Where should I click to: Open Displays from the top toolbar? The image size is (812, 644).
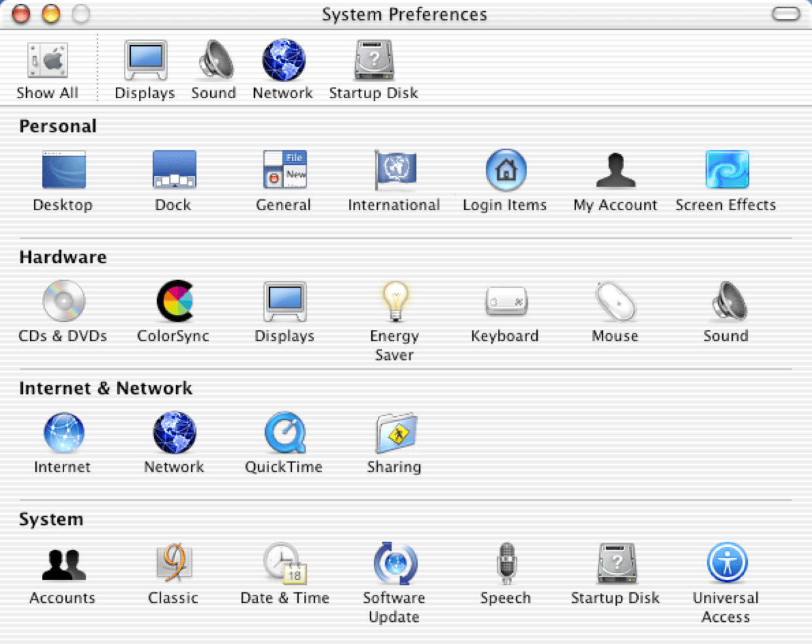tap(145, 61)
